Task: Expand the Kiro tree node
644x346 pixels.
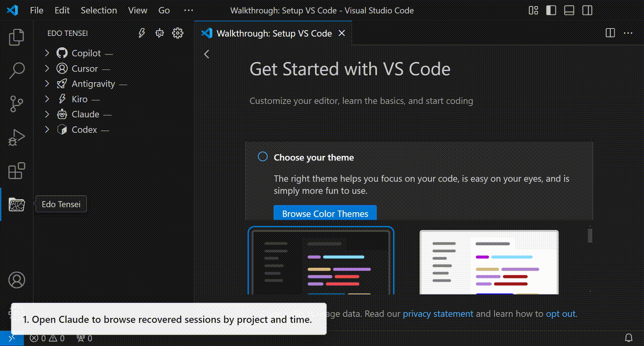Action: (47, 99)
